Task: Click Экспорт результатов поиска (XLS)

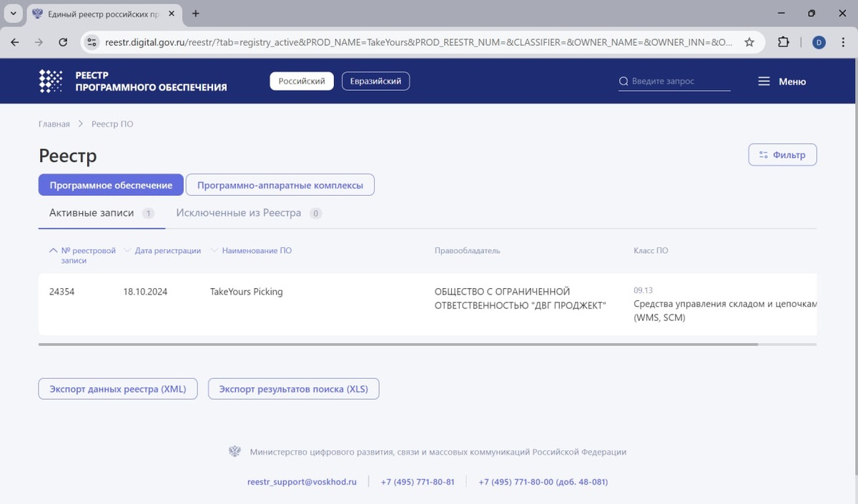Action: [x=293, y=389]
